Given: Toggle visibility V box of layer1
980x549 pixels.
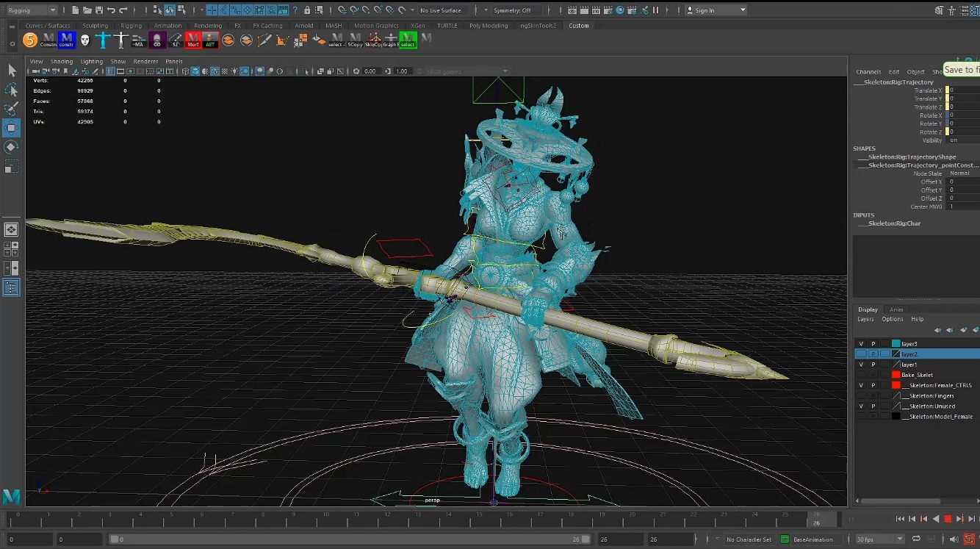Looking at the screenshot, I should pyautogui.click(x=861, y=365).
